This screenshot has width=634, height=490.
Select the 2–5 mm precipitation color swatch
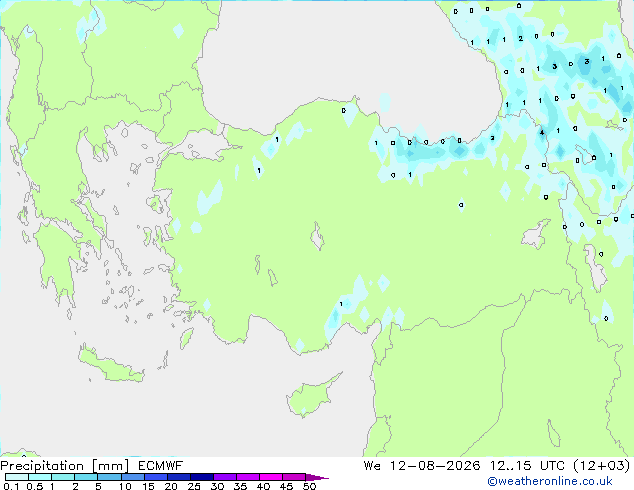click(x=86, y=477)
